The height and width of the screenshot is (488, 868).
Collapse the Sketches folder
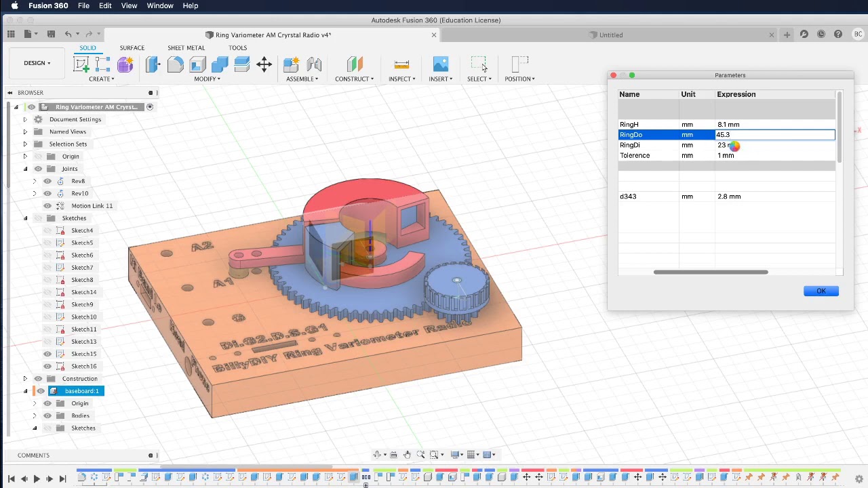pyautogui.click(x=25, y=218)
